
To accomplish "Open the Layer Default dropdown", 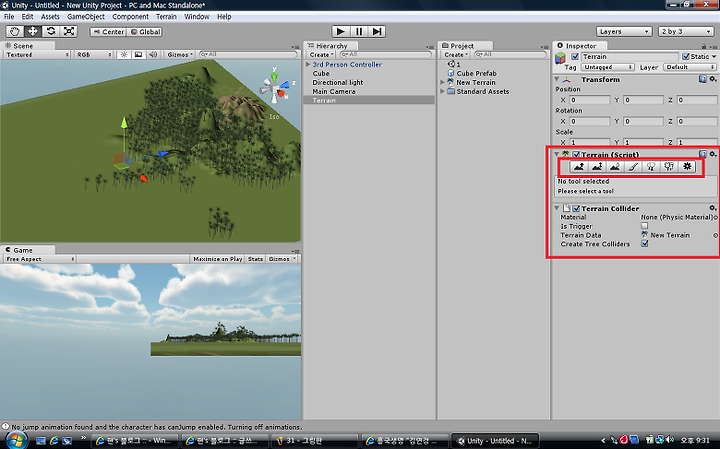I will pos(690,67).
